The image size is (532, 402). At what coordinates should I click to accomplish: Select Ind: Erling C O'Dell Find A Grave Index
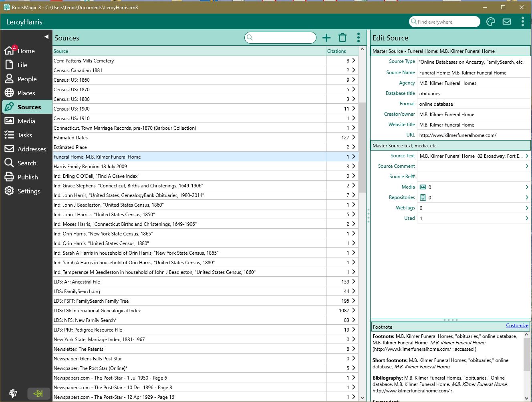click(189, 176)
